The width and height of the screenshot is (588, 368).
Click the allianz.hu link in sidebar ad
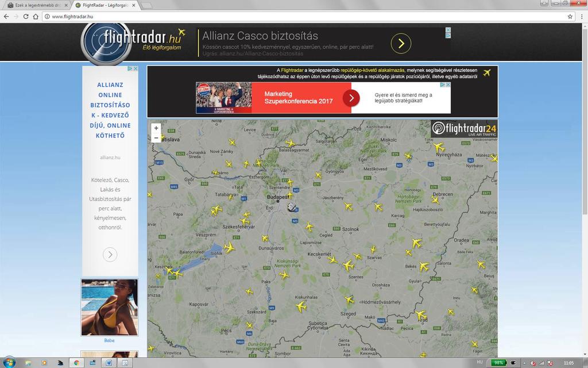(x=110, y=158)
